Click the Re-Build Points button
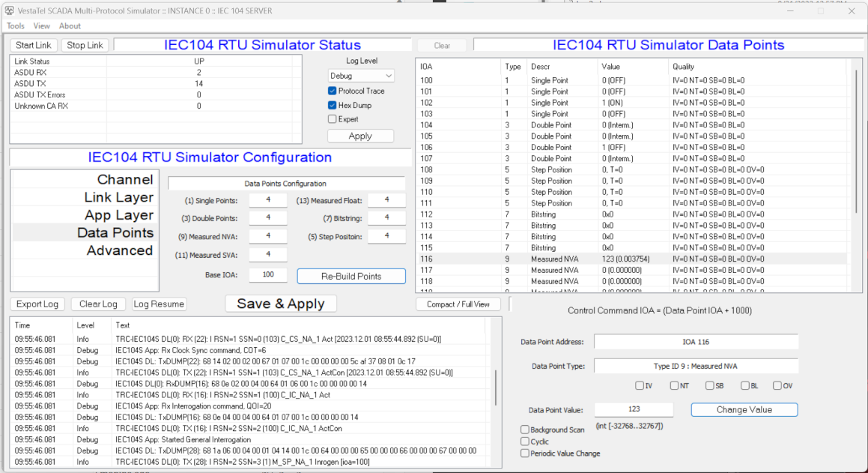Viewport: 868px width, 473px height. click(x=351, y=276)
